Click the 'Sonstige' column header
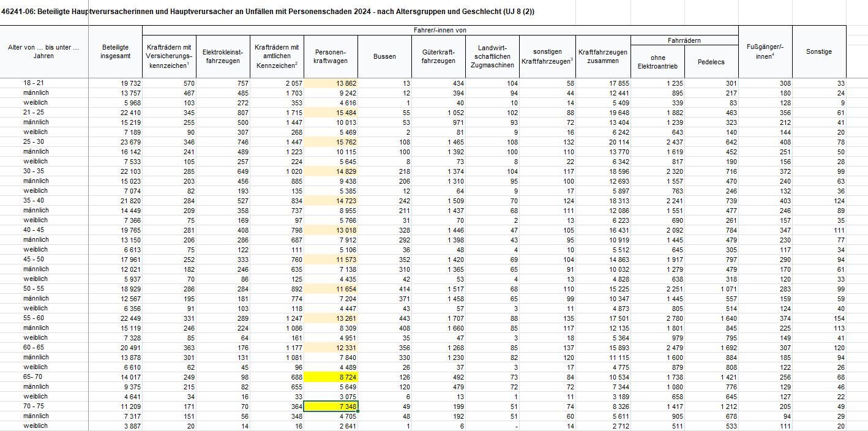The height and width of the screenshot is (431, 868). (x=819, y=51)
